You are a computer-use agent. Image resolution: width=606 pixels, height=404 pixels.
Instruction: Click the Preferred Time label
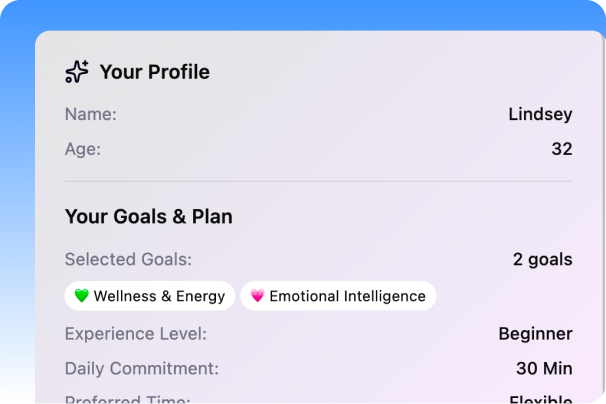click(128, 399)
